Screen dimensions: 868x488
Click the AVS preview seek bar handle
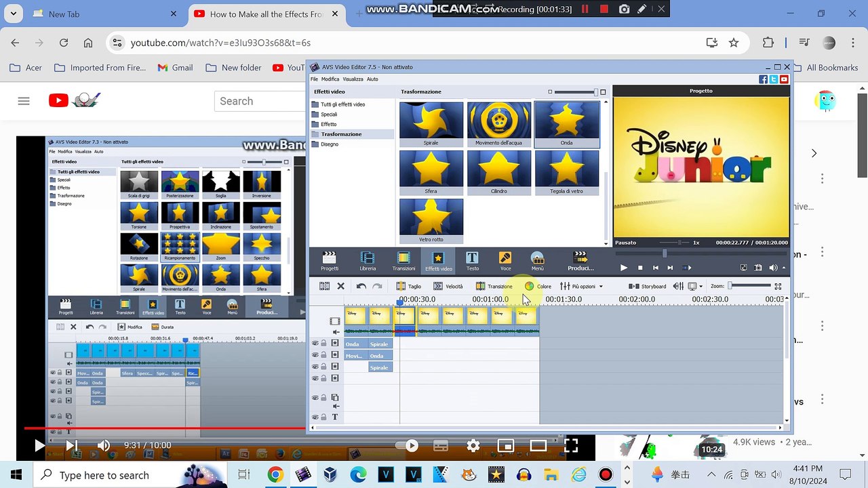pyautogui.click(x=665, y=253)
